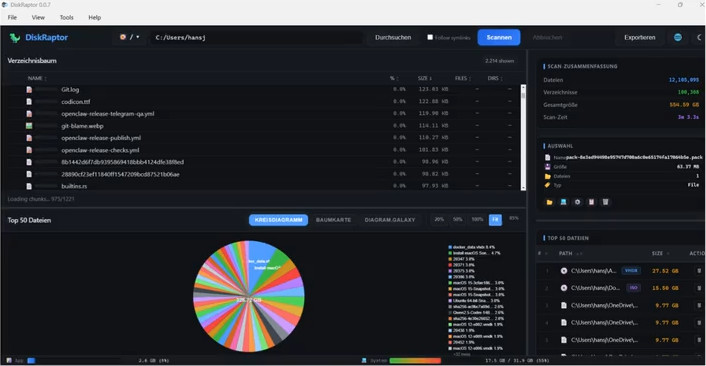Delete the 27.52 GB VHDX file entry
Image resolution: width=706 pixels, height=366 pixels.
point(699,271)
